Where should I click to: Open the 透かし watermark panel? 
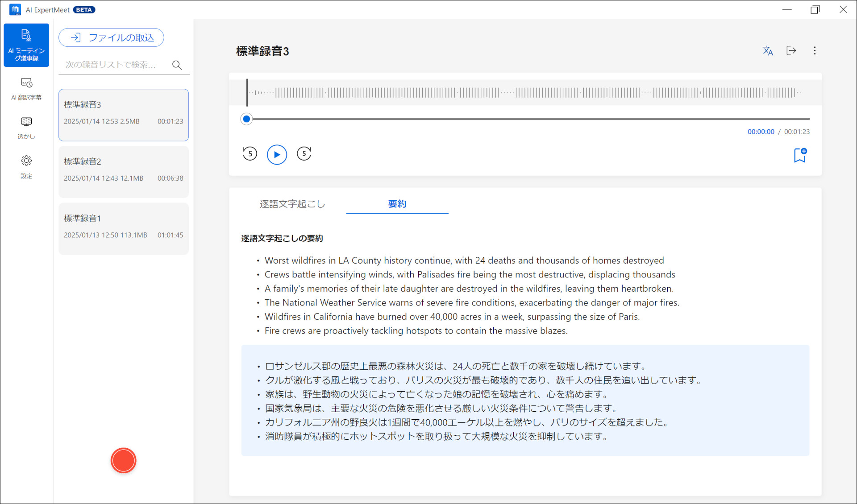[26, 128]
